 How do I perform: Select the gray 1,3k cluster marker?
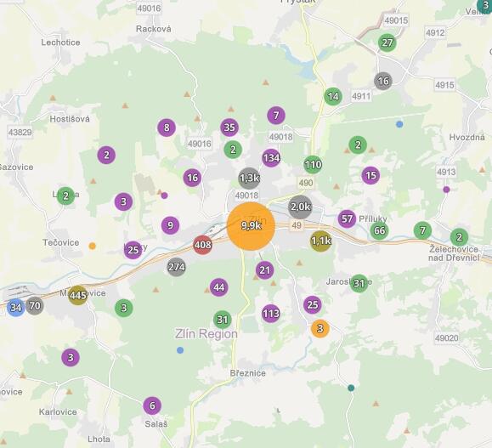tap(250, 179)
